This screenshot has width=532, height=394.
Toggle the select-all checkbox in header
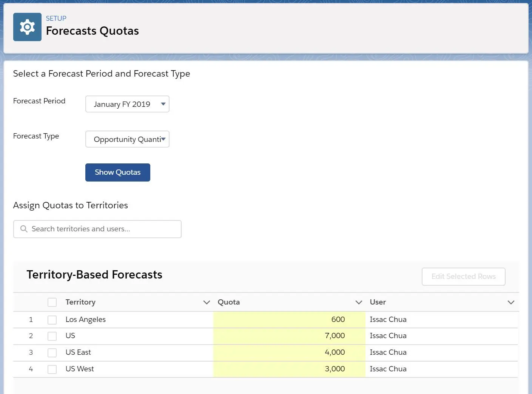pos(52,302)
